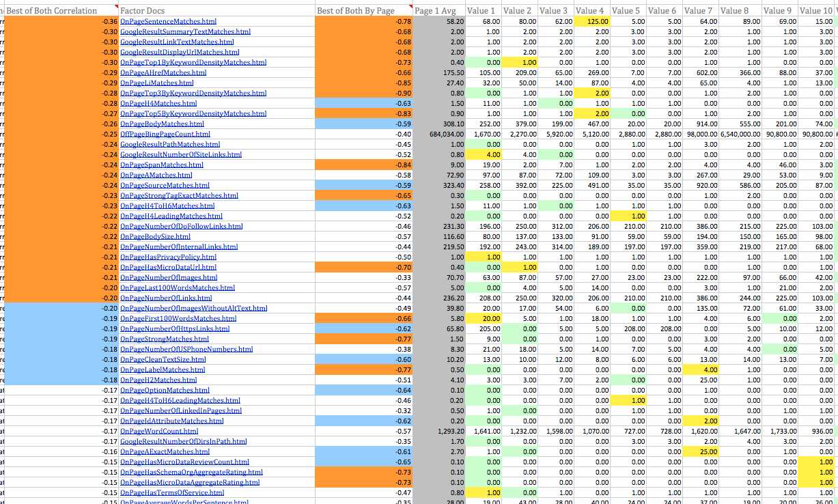Open OnPageNumberOfUSPhoneNumbers.html

point(186,350)
